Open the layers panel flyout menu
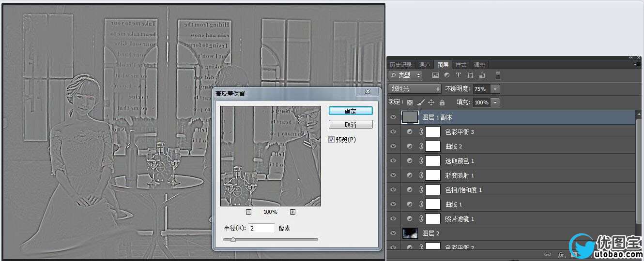The height and width of the screenshot is (261, 644). [638, 64]
